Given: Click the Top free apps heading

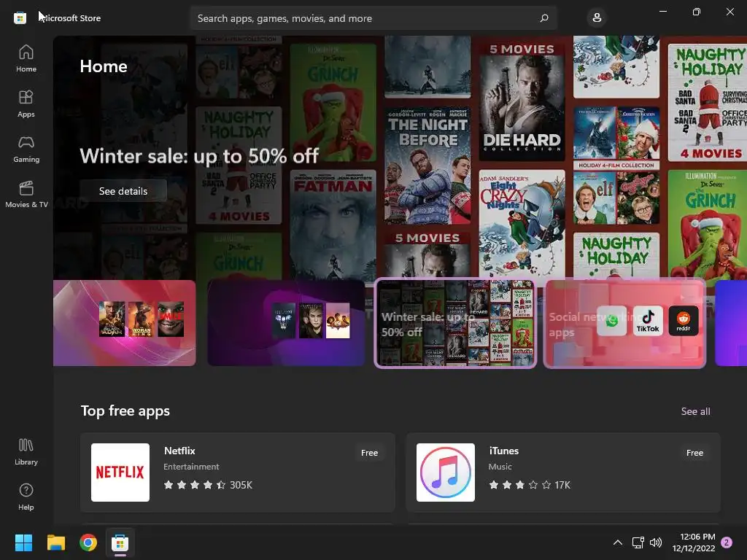Looking at the screenshot, I should [125, 411].
